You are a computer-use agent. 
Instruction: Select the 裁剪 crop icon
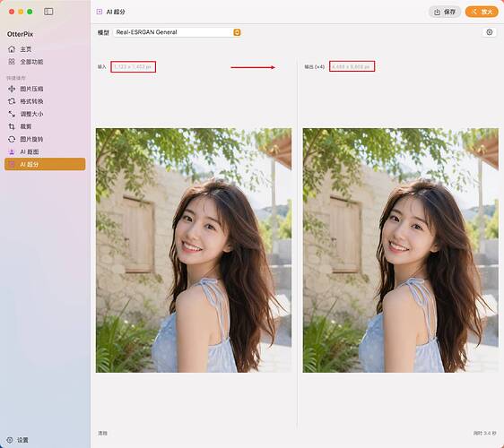pos(12,126)
